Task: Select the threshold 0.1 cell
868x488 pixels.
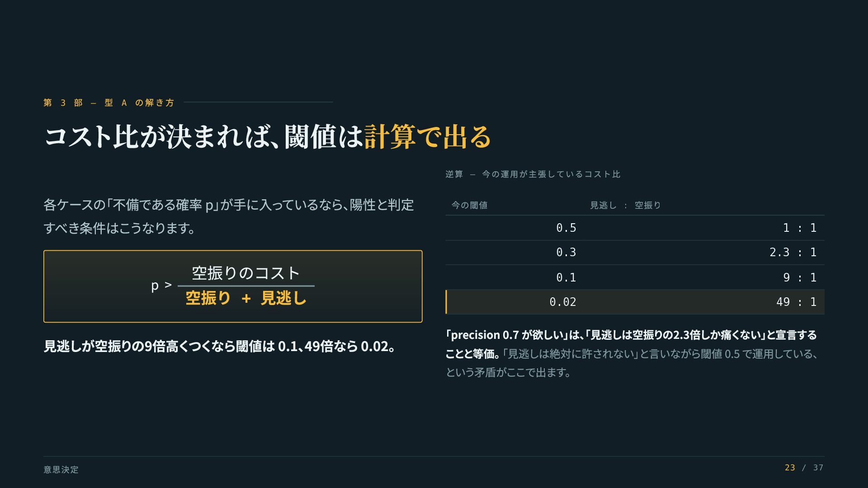Action: point(566,277)
